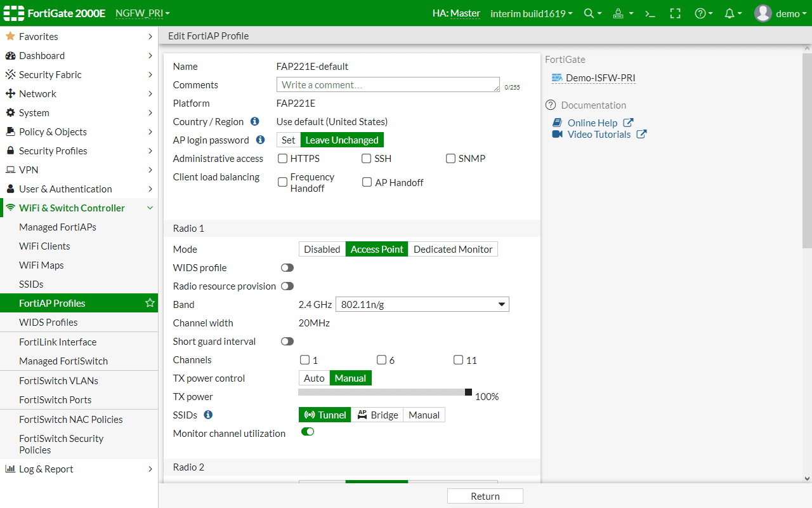Click the VPN laptop icon
This screenshot has height=508, width=812.
point(10,170)
